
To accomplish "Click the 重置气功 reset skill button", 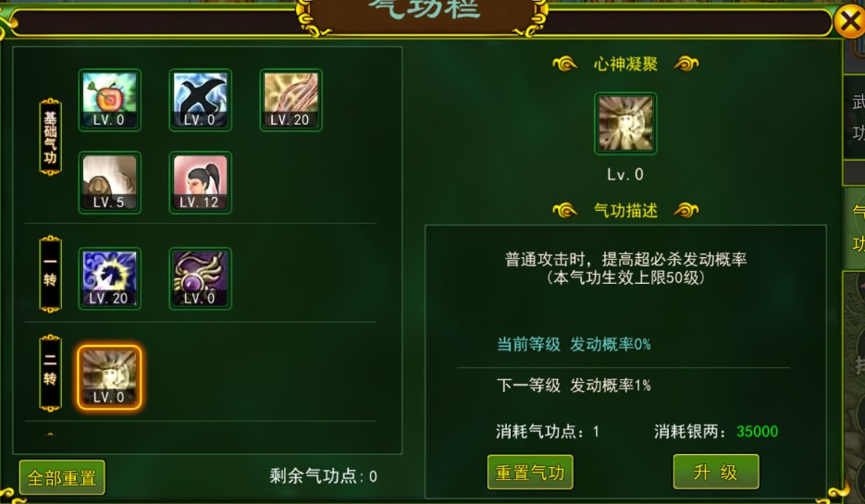I will pyautogui.click(x=530, y=472).
